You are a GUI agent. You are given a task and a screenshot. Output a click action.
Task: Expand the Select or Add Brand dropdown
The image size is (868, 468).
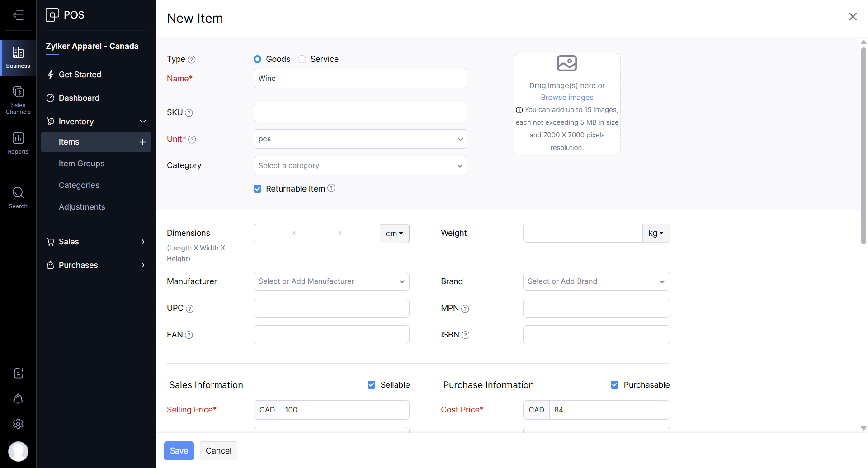(x=596, y=281)
